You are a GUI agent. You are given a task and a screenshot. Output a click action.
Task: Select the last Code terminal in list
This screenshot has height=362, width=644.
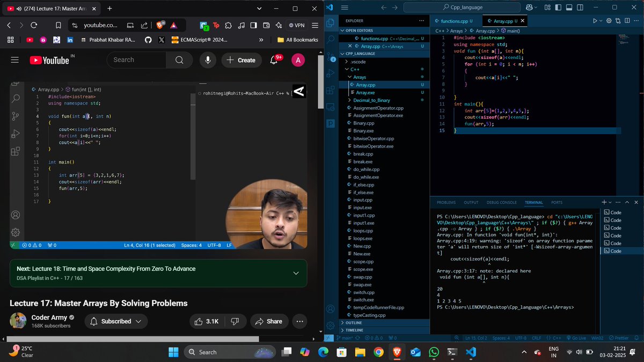[x=621, y=251]
